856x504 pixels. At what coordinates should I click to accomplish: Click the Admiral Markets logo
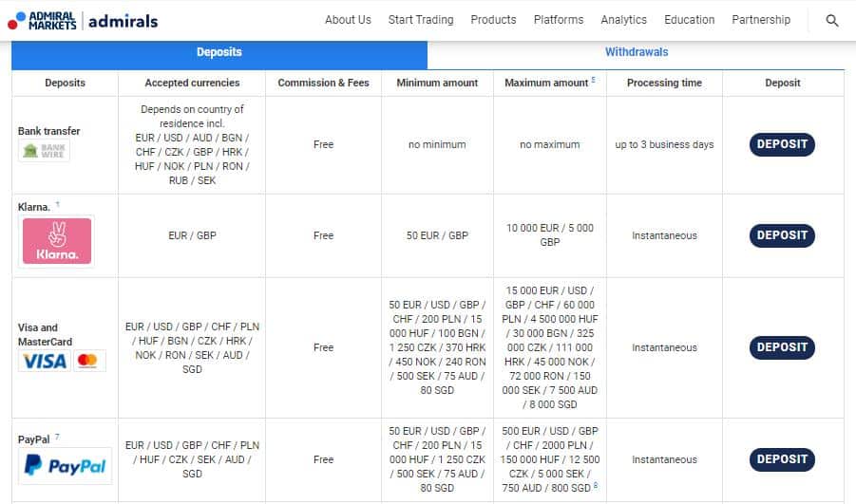pos(42,21)
